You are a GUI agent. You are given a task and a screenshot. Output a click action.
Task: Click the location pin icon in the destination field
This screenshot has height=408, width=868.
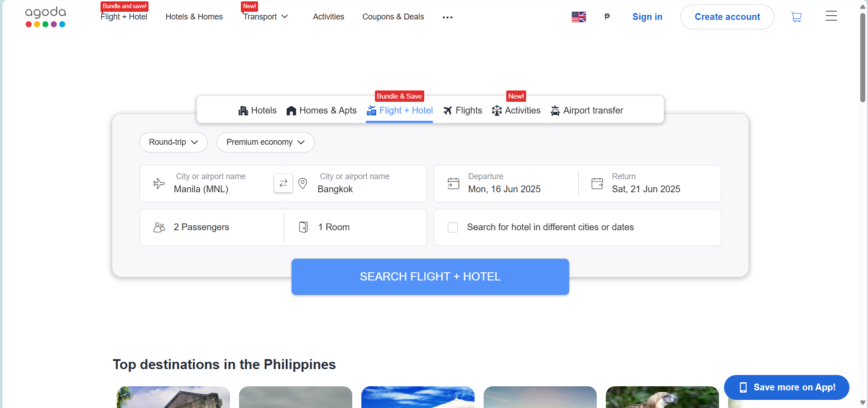(x=303, y=183)
